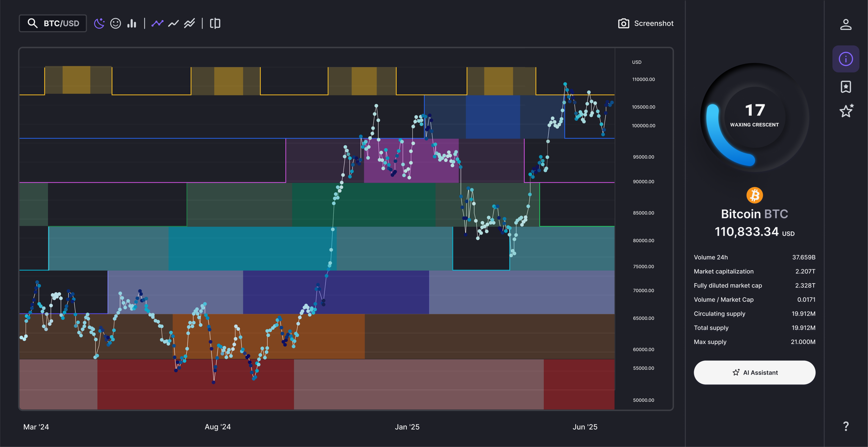Select the double-line chart style
Image resolution: width=868 pixels, height=447 pixels.
pyautogui.click(x=189, y=23)
